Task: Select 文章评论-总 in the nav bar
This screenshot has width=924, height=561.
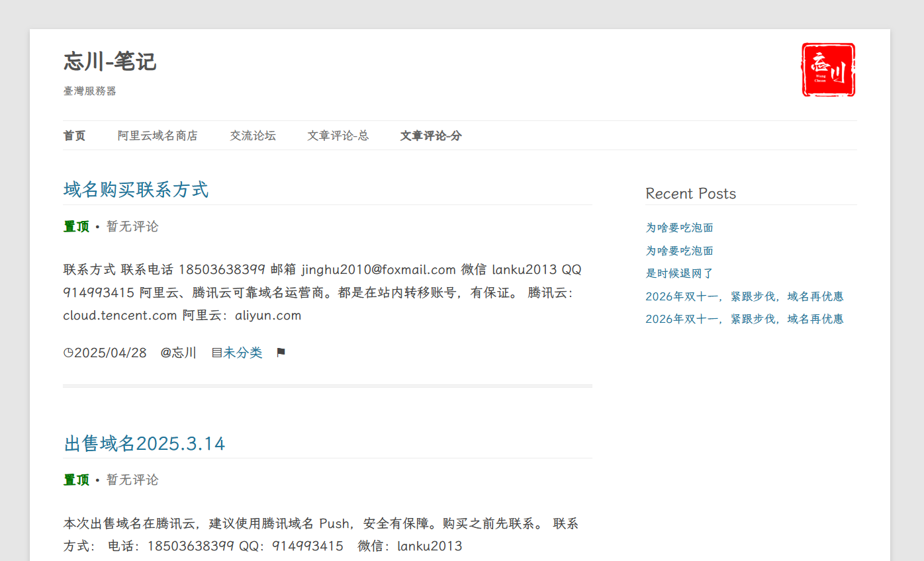Action: pyautogui.click(x=338, y=136)
